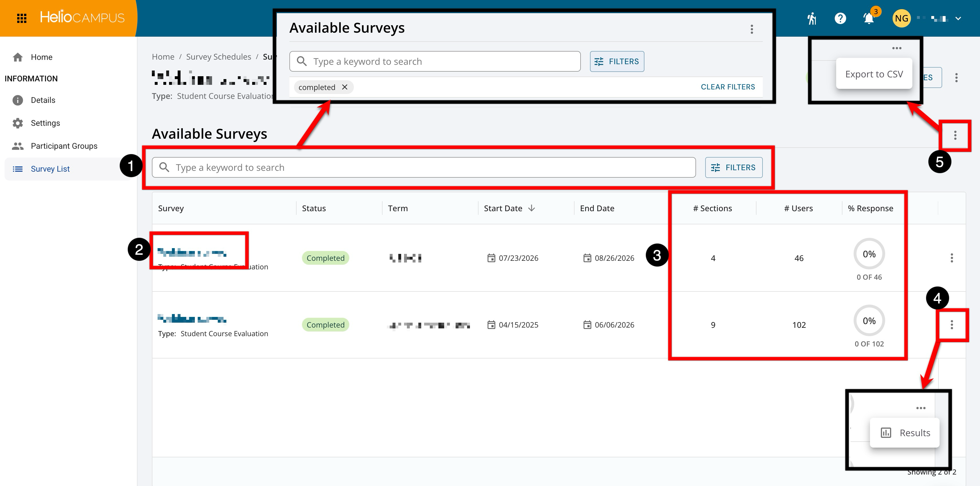Click Completed status in 04/15/2025 row

(325, 325)
